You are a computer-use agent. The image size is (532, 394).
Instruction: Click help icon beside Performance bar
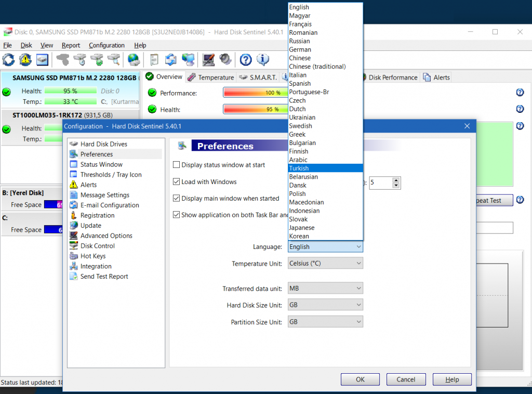pyautogui.click(x=520, y=93)
